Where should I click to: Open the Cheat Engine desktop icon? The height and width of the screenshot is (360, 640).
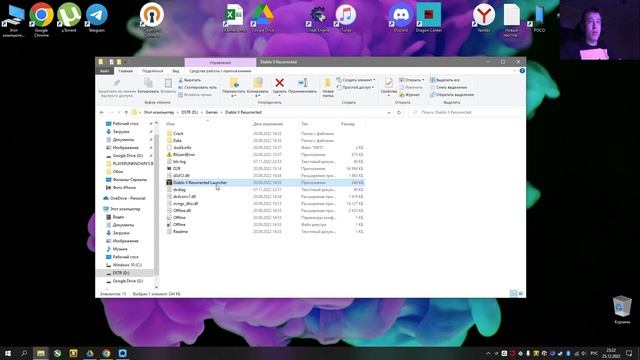click(x=318, y=17)
